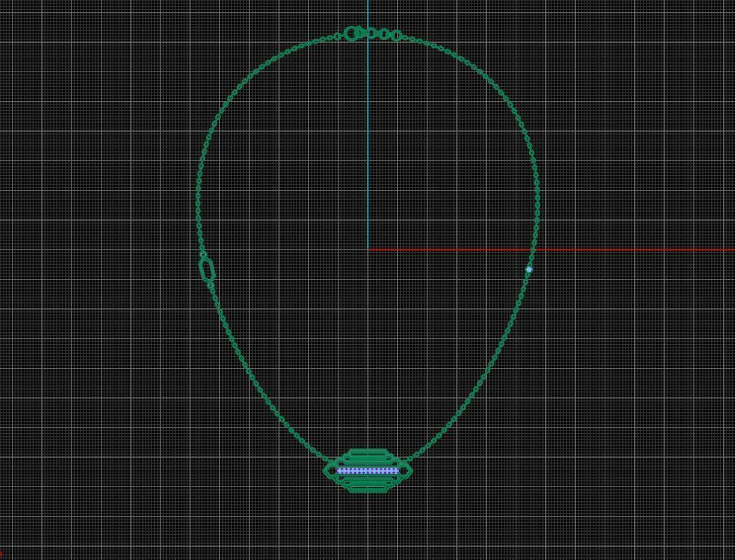Select the blue gem row inside the pendant

click(367, 471)
